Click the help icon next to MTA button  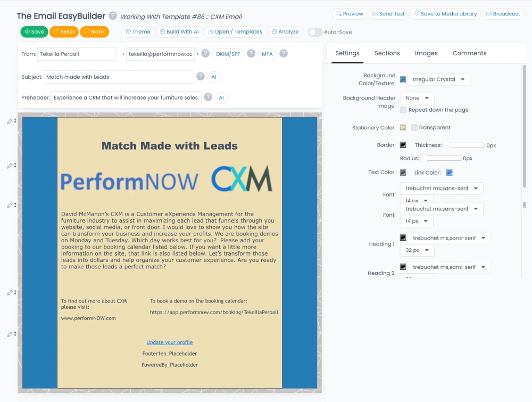(284, 54)
